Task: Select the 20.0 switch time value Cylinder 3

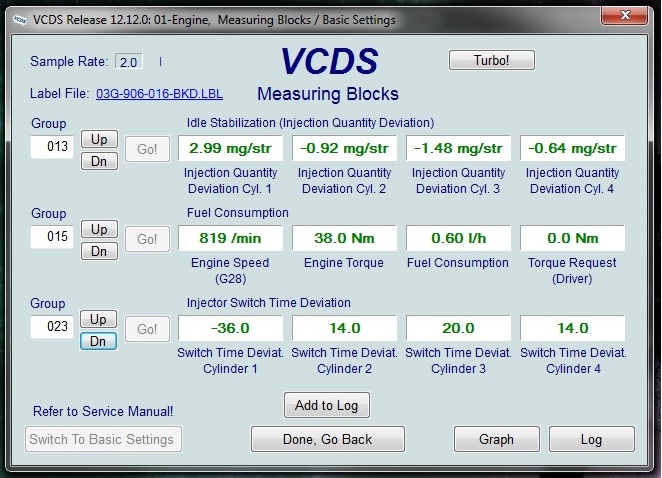Action: click(x=459, y=328)
